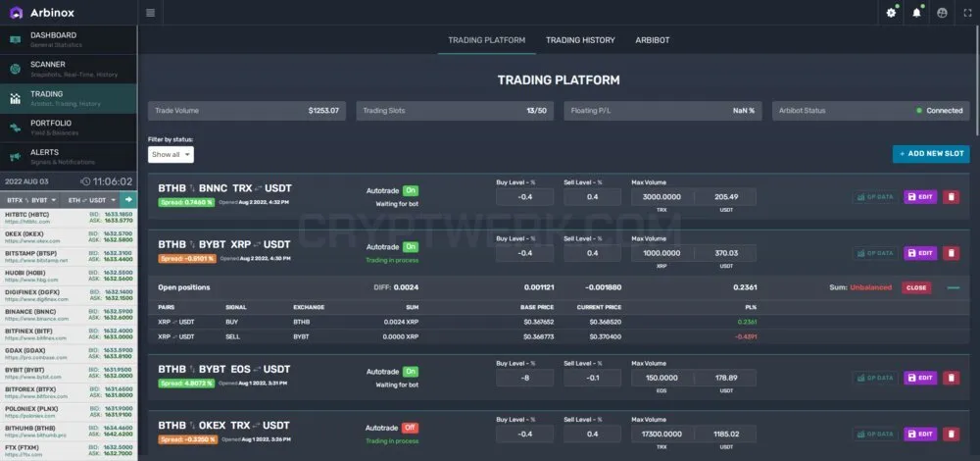Image resolution: width=980 pixels, height=461 pixels.
Task: Click the globe language icon
Action: point(942,13)
